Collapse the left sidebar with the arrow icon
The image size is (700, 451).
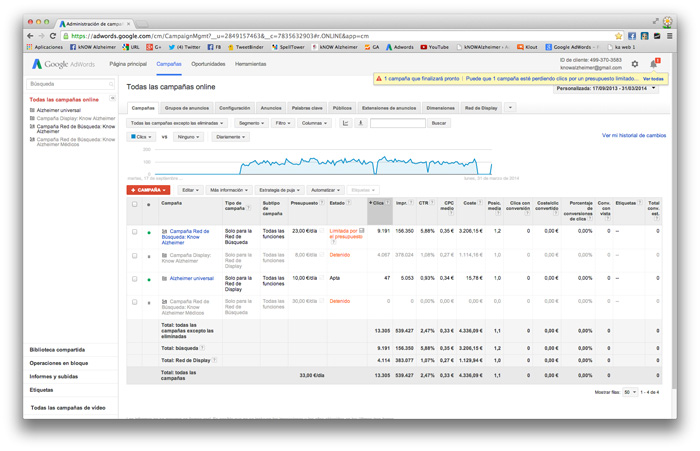point(112,98)
